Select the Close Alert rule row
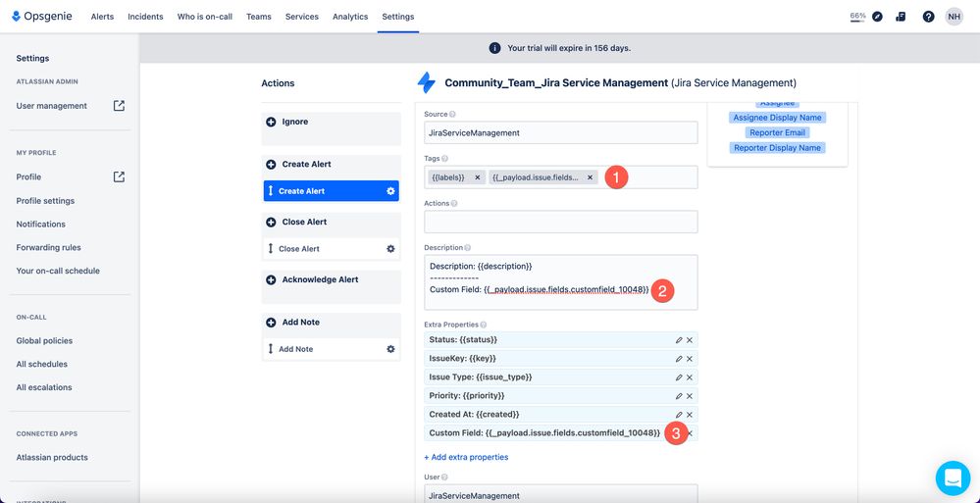Image resolution: width=980 pixels, height=503 pixels. [332, 249]
